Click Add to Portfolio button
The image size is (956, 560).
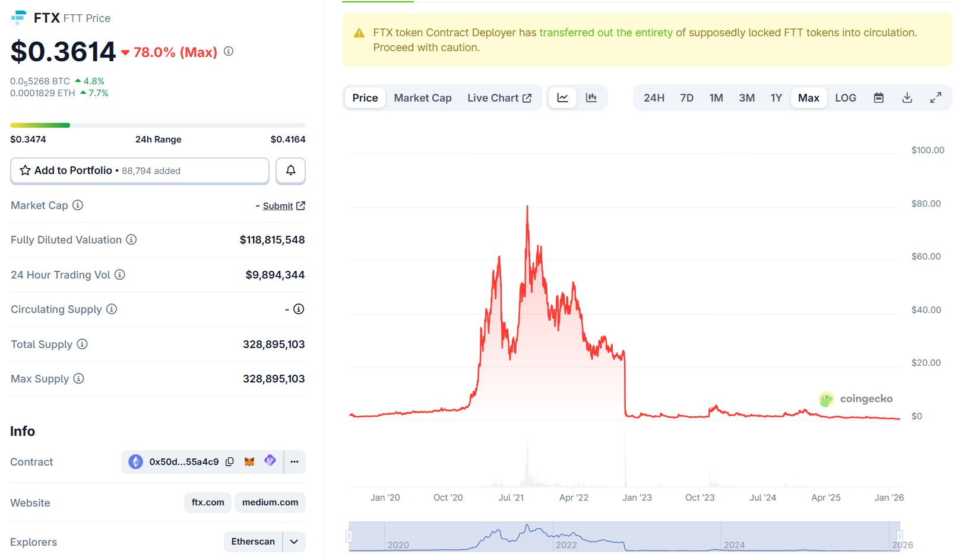[x=140, y=170]
